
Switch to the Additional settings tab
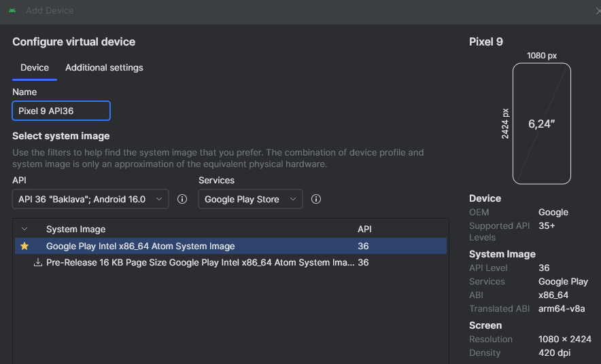[x=104, y=68]
